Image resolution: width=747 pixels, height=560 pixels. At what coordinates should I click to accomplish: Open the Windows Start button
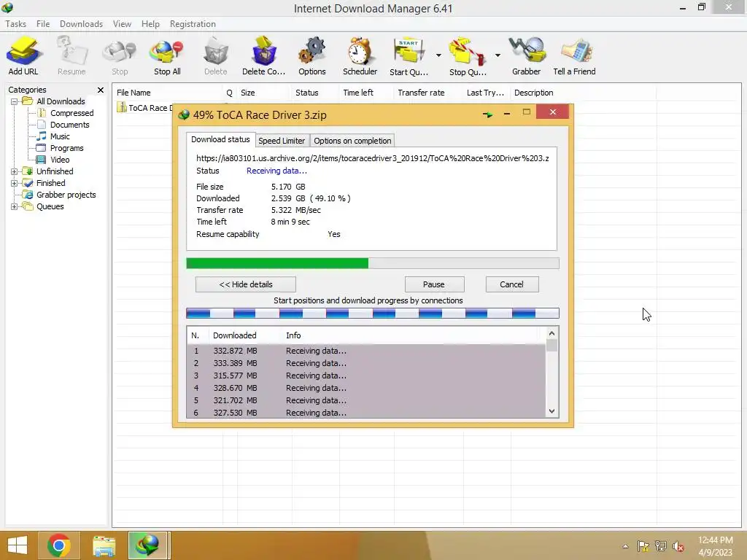(x=18, y=545)
